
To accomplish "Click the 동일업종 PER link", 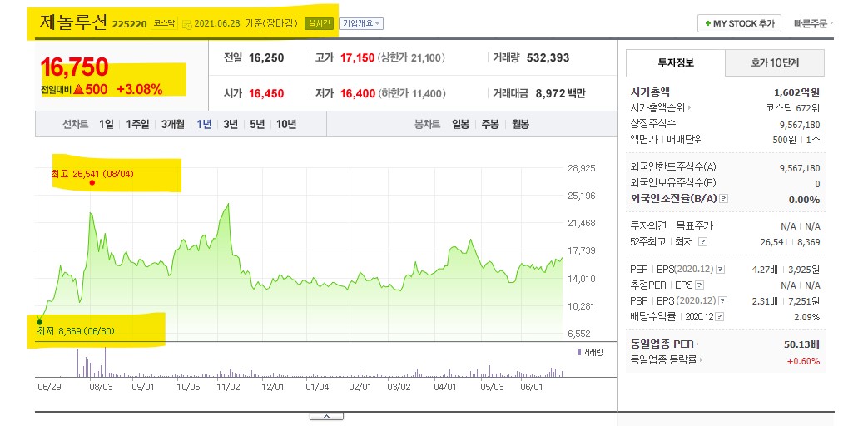I will point(662,344).
